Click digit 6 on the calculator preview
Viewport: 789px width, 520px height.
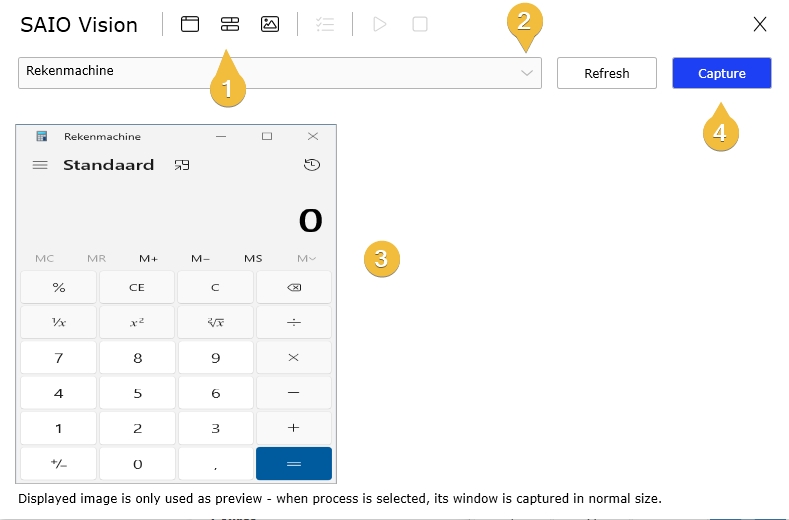coord(215,393)
